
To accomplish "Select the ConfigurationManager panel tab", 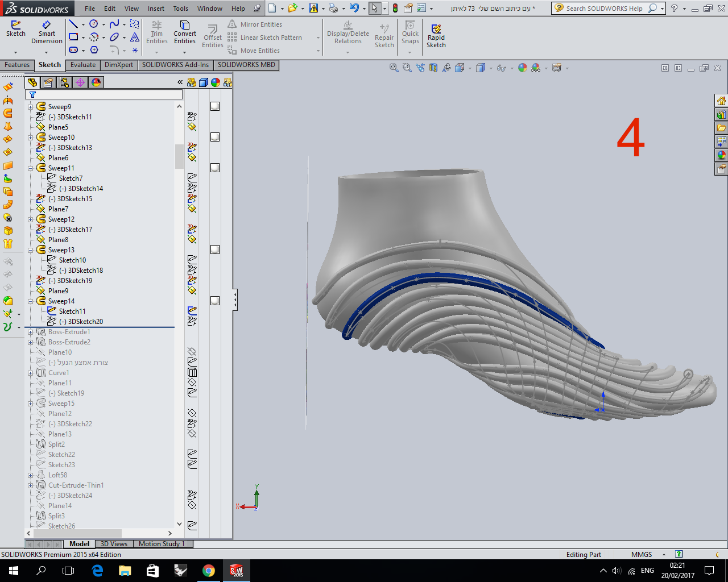I will click(x=64, y=82).
